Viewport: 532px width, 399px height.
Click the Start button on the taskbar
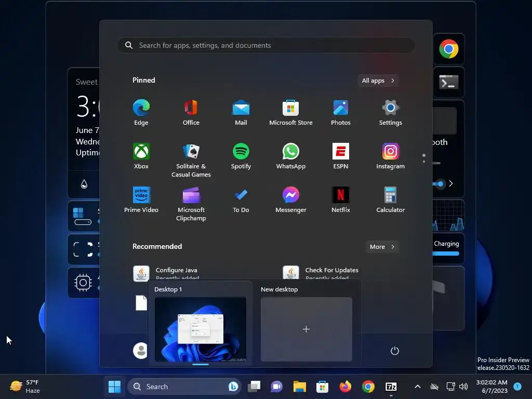click(x=114, y=387)
